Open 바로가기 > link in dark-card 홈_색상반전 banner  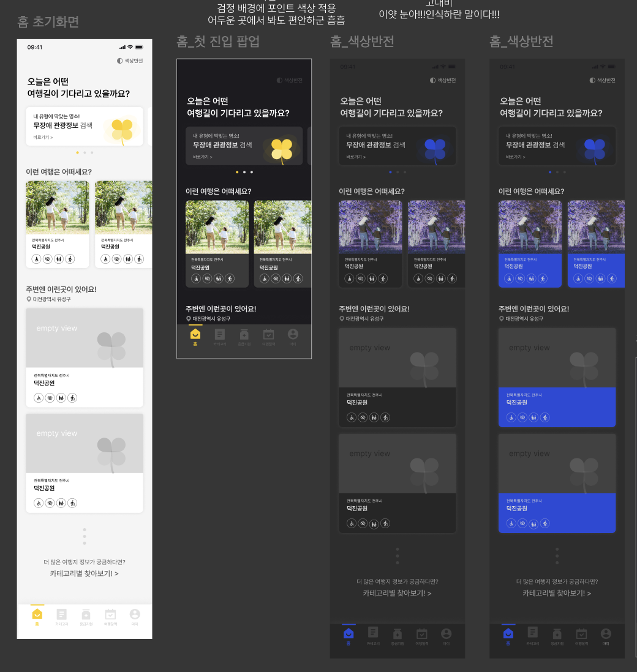coord(356,157)
